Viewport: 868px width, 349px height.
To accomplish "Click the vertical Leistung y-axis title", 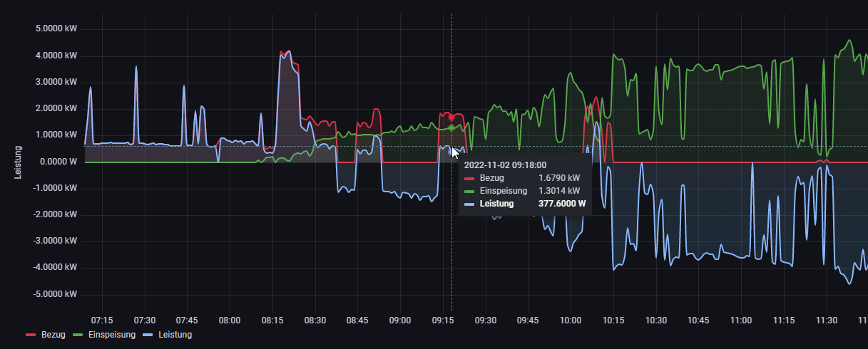I will [19, 162].
